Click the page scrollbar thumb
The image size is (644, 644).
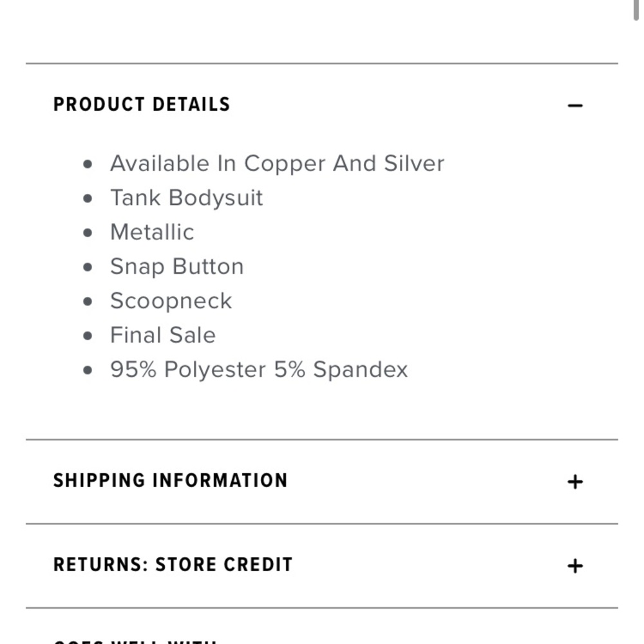click(639, 10)
